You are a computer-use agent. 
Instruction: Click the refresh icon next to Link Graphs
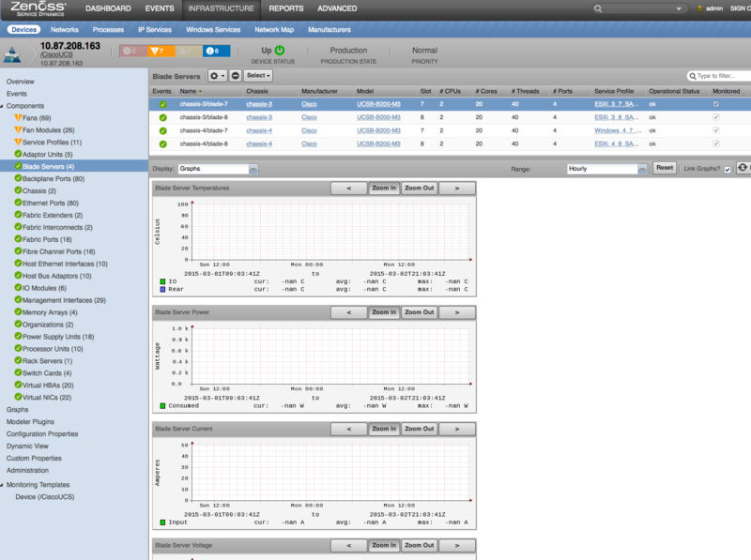pyautogui.click(x=743, y=168)
